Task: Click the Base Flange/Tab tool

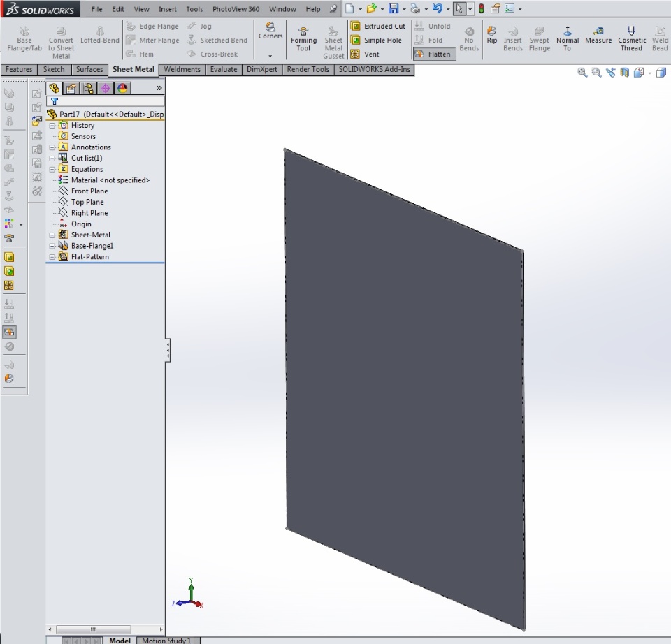Action: click(24, 38)
